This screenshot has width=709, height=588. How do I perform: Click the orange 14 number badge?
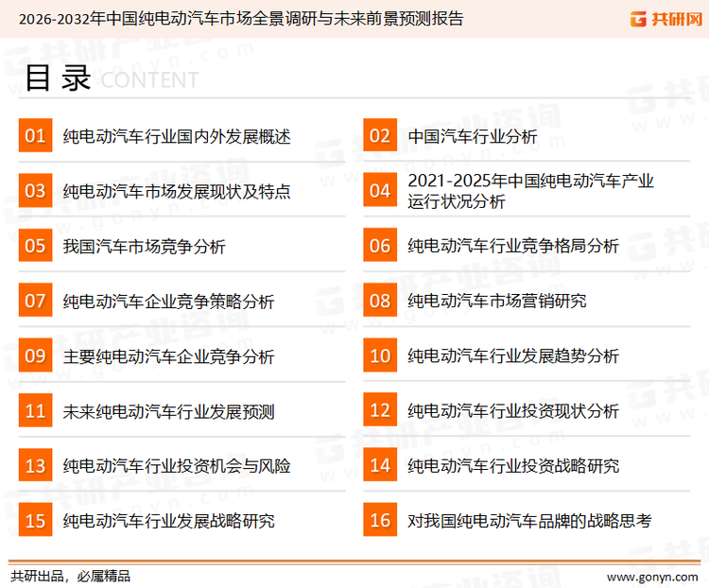(380, 465)
